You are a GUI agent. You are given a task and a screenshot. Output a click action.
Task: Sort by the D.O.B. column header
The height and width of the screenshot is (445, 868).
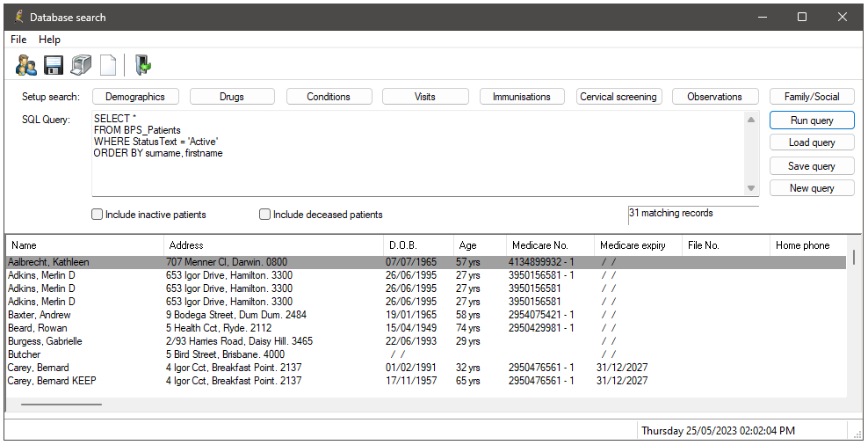coord(418,245)
